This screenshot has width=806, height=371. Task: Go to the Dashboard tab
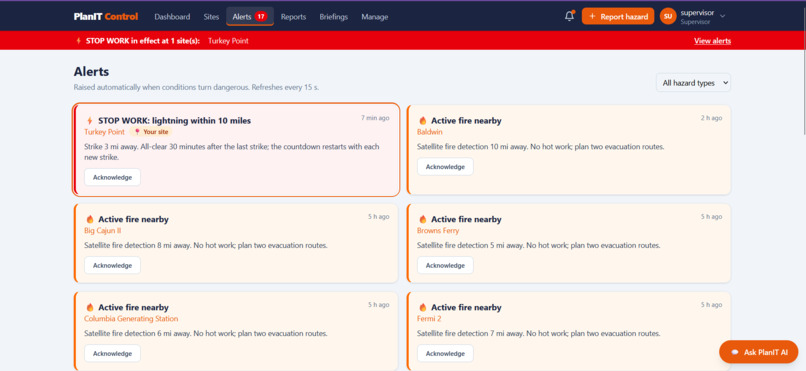click(172, 17)
